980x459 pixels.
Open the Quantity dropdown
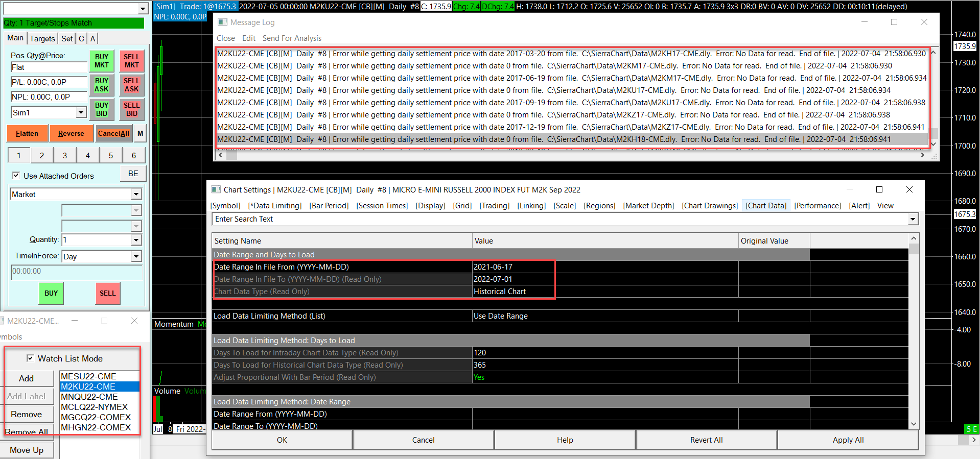pyautogui.click(x=136, y=239)
